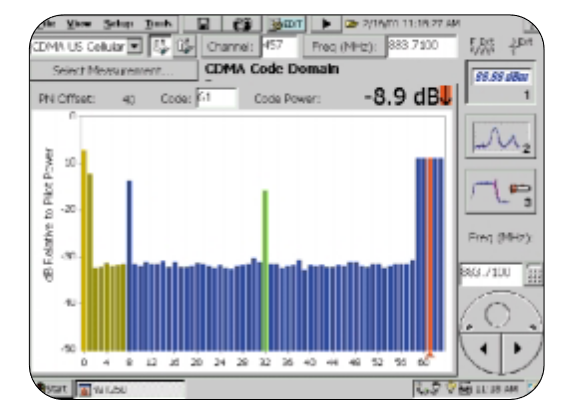Click the top Freq value field 883.7100
This screenshot has height=409, width=565.
[422, 46]
